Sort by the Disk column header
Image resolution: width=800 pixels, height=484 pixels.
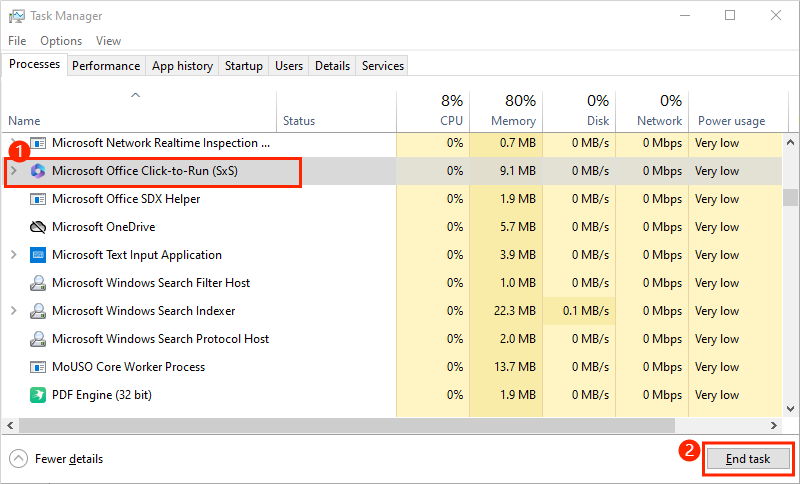579,111
